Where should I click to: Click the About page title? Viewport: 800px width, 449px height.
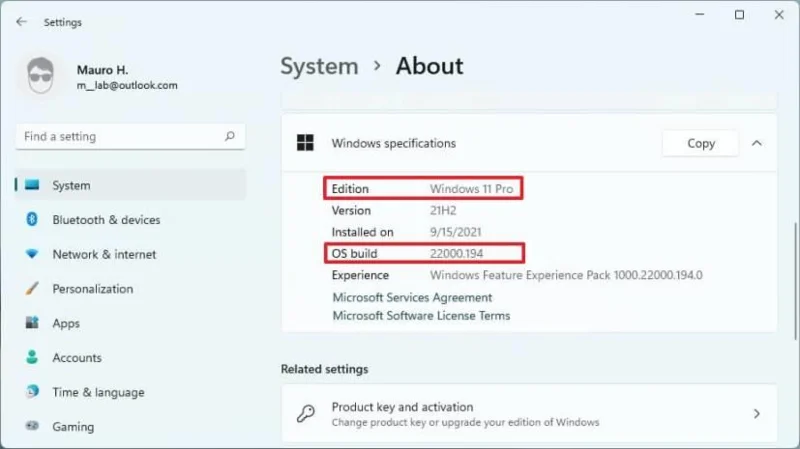(x=429, y=66)
